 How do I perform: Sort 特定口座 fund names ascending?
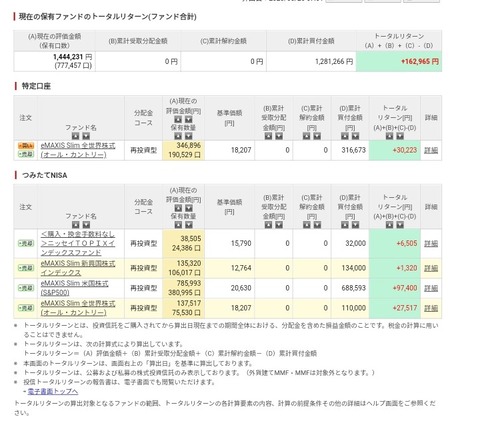pos(76,136)
